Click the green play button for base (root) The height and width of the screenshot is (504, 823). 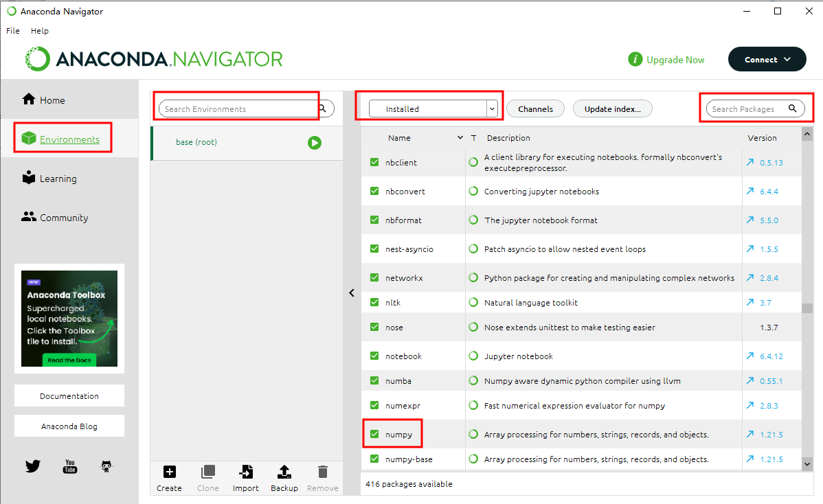315,143
